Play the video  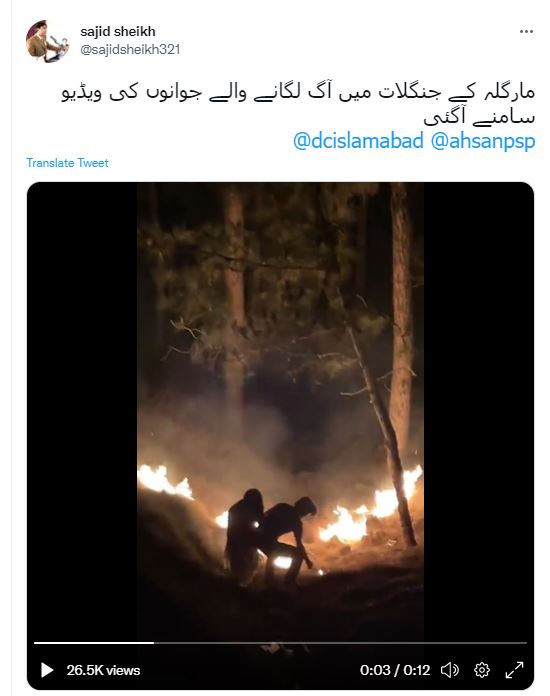(x=47, y=670)
